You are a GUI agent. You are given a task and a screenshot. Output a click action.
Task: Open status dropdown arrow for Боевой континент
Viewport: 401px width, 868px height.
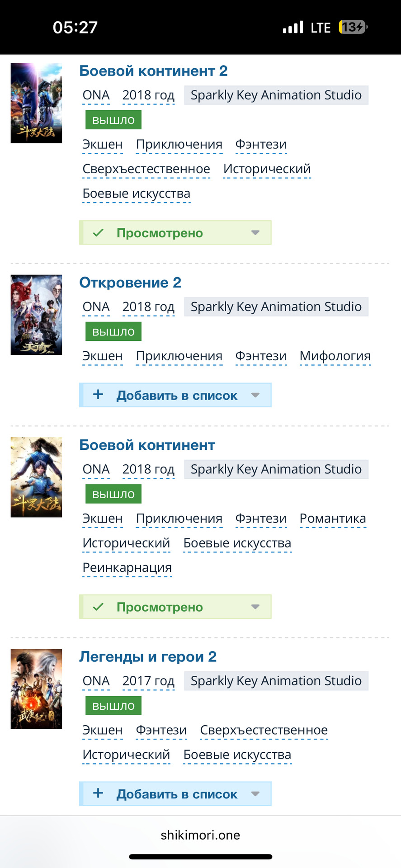point(255,607)
